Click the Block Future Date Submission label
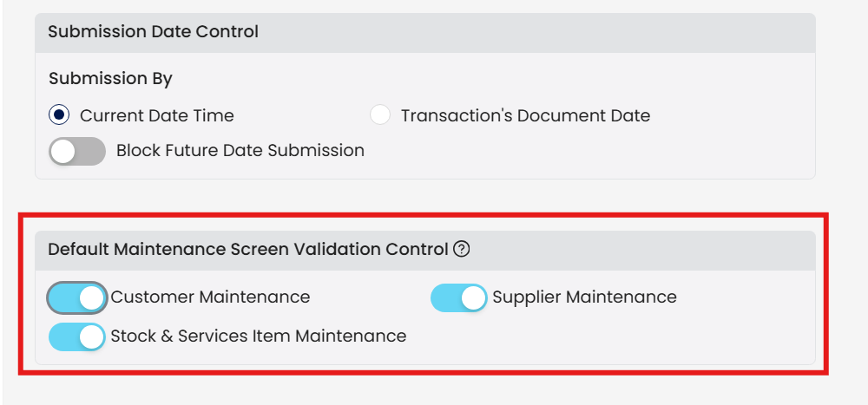The height and width of the screenshot is (405, 868). [240, 151]
